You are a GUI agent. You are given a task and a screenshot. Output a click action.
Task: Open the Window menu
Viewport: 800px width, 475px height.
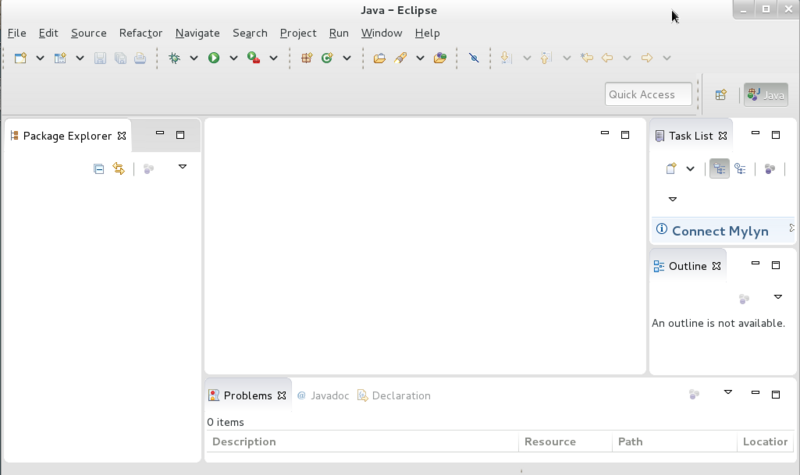(x=382, y=33)
